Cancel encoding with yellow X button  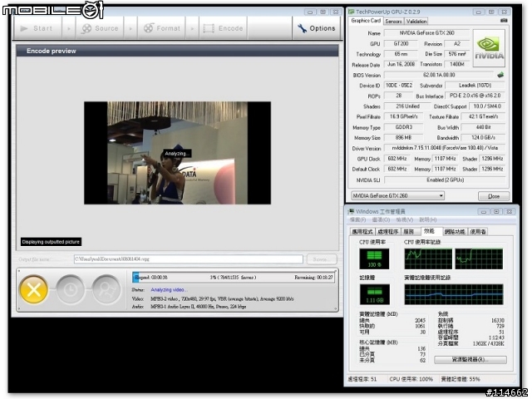(x=33, y=290)
